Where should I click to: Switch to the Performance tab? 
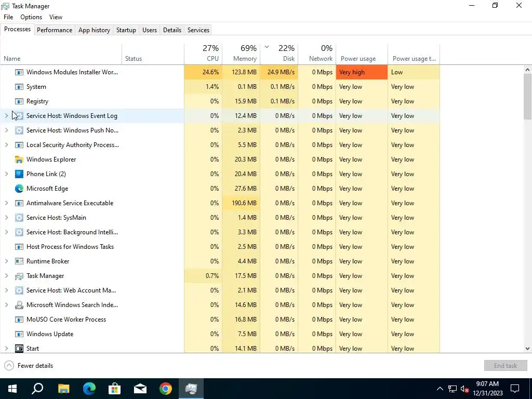point(55,30)
